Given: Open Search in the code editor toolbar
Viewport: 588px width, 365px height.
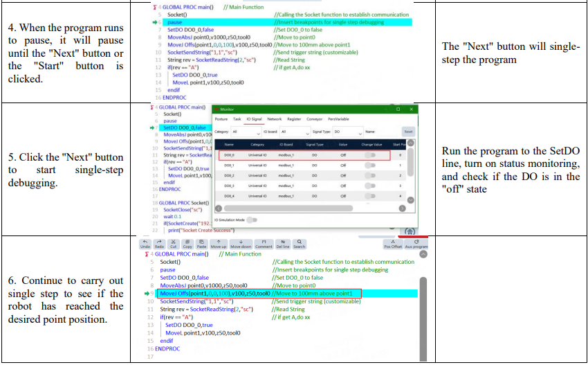Looking at the screenshot, I should (x=300, y=244).
